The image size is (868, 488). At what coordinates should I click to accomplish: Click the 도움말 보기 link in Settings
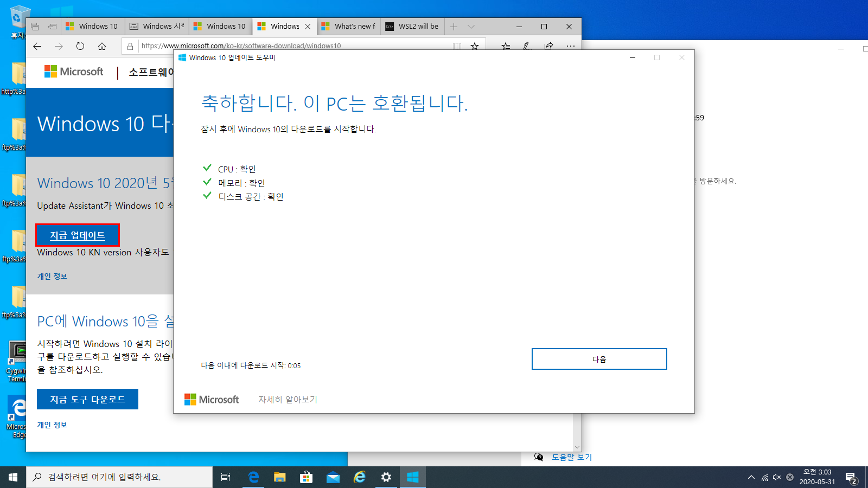tap(572, 457)
